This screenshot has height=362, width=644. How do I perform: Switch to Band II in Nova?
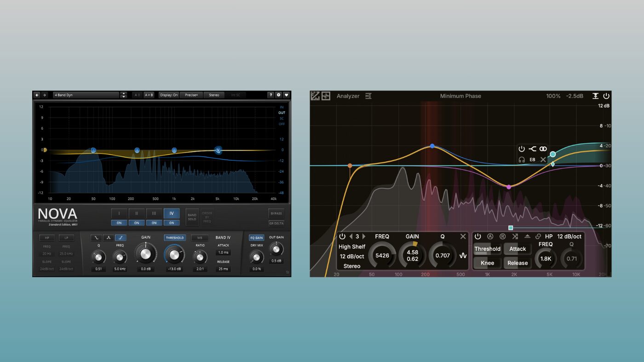pos(137,213)
